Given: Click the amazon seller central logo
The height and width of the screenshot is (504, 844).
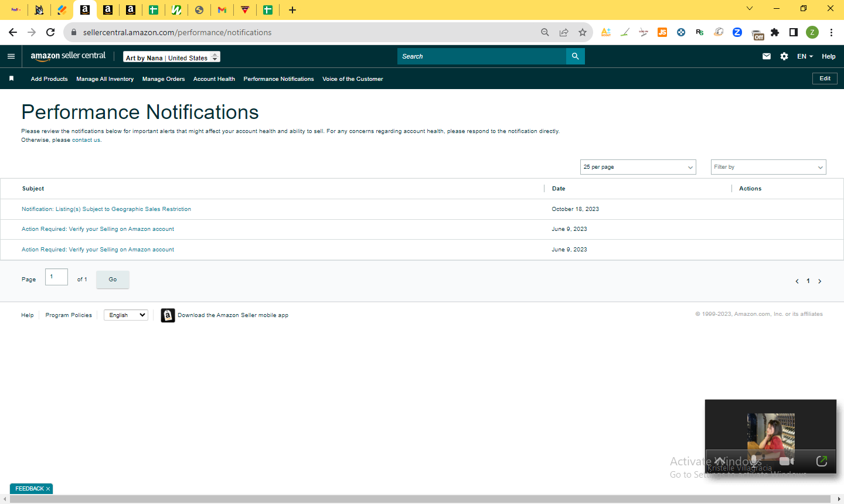Looking at the screenshot, I should pos(68,56).
